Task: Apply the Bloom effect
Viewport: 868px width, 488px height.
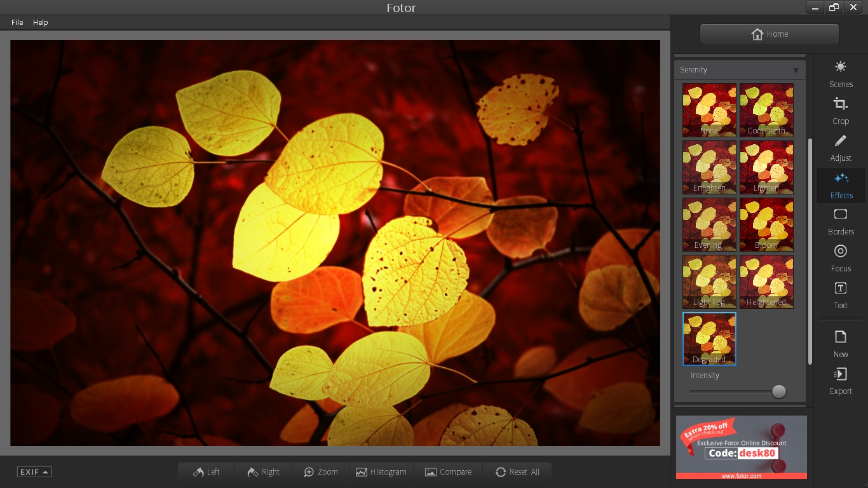Action: (766, 224)
